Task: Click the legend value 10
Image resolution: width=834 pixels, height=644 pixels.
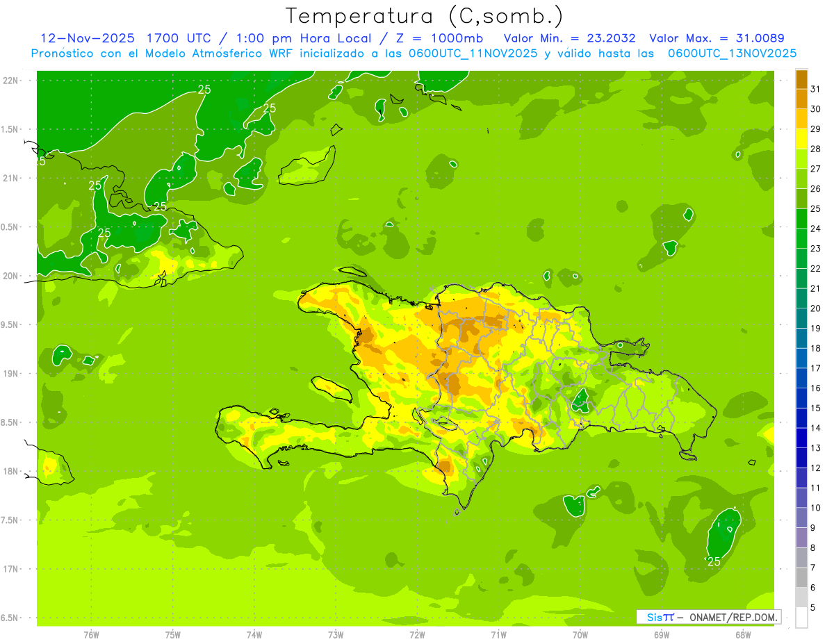Action: [815, 508]
